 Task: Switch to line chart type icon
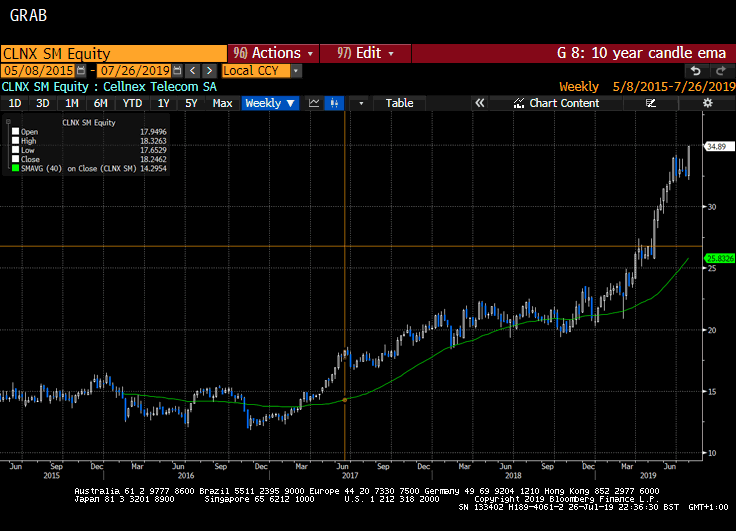tap(314, 103)
